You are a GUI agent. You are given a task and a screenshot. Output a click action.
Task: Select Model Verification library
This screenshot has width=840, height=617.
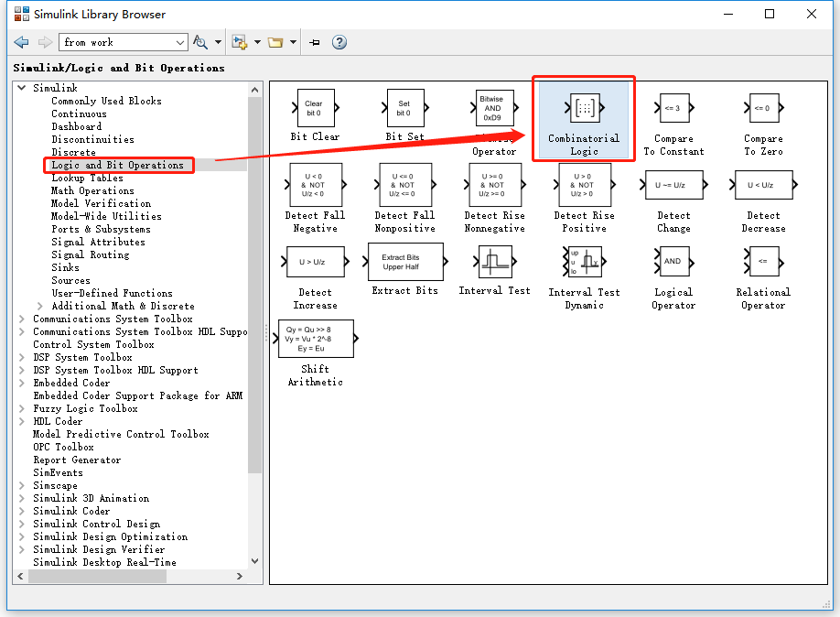[x=101, y=204]
